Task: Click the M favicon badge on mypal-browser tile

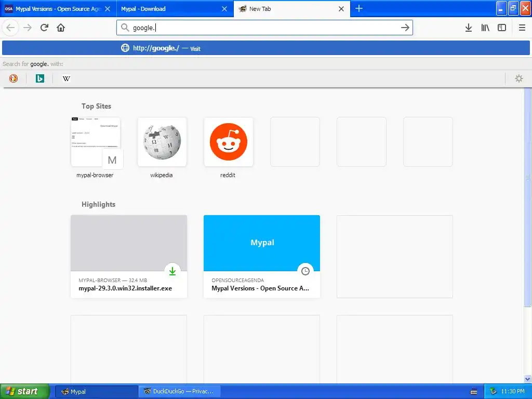Action: point(112,159)
